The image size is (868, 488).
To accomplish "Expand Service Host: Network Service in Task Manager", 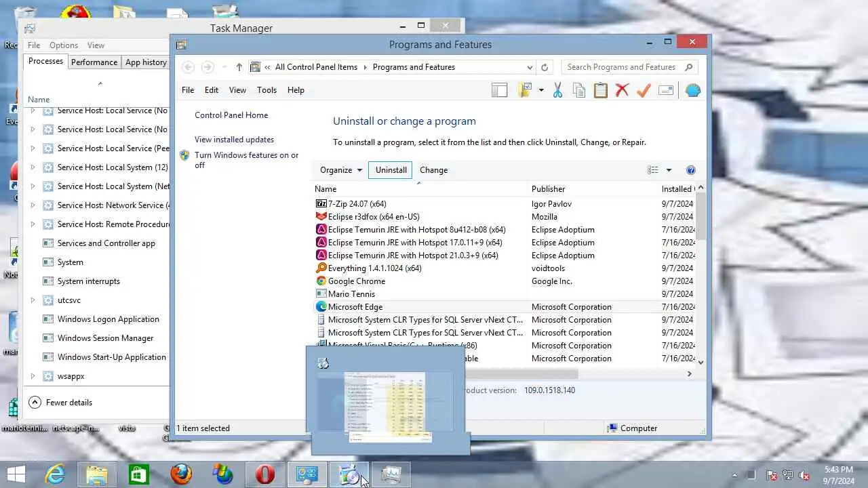I will coord(33,205).
